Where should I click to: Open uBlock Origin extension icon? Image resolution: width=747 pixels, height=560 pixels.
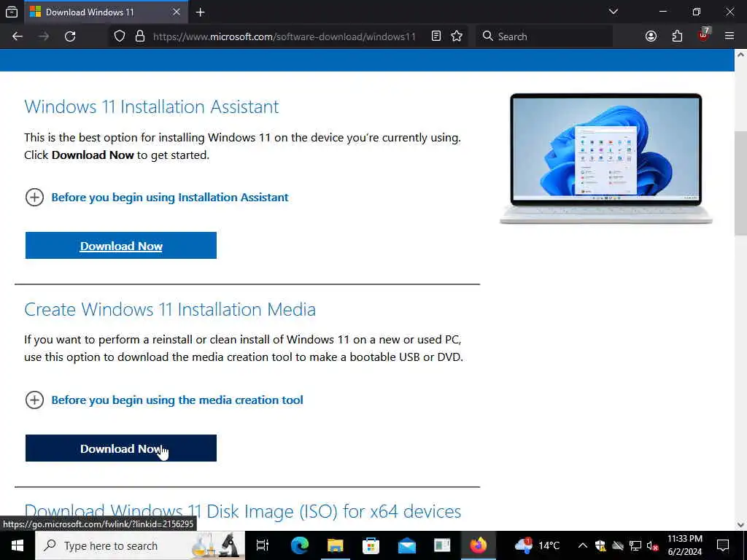click(704, 35)
